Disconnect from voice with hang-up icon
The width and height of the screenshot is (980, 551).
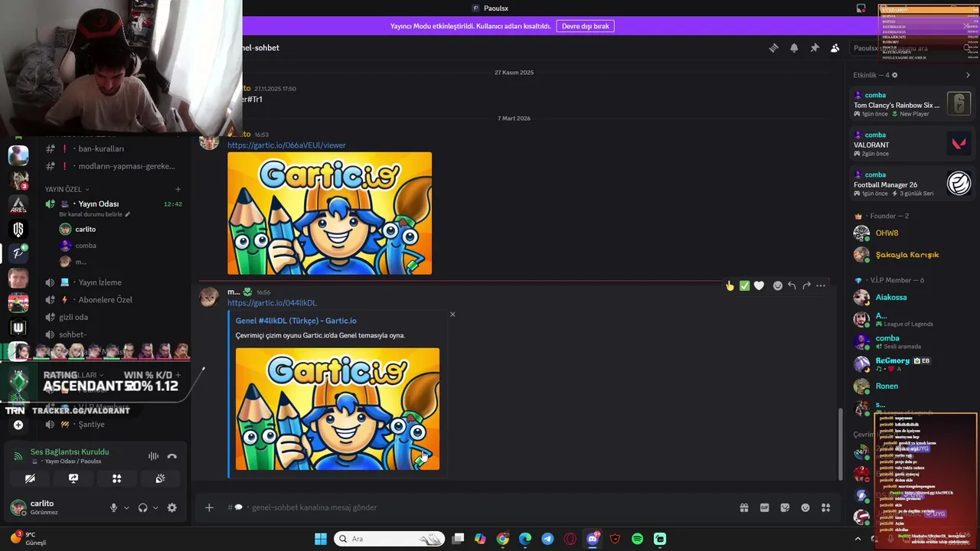(x=172, y=456)
